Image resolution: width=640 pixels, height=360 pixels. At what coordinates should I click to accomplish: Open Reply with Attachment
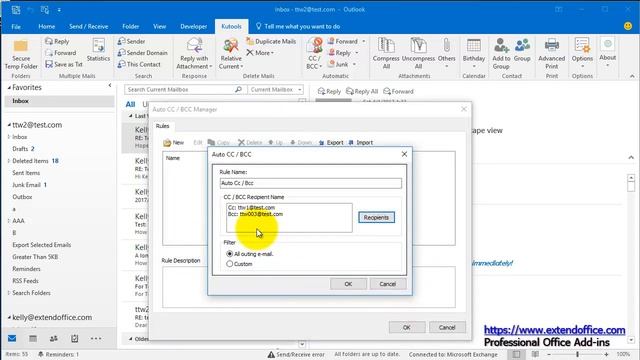click(194, 54)
